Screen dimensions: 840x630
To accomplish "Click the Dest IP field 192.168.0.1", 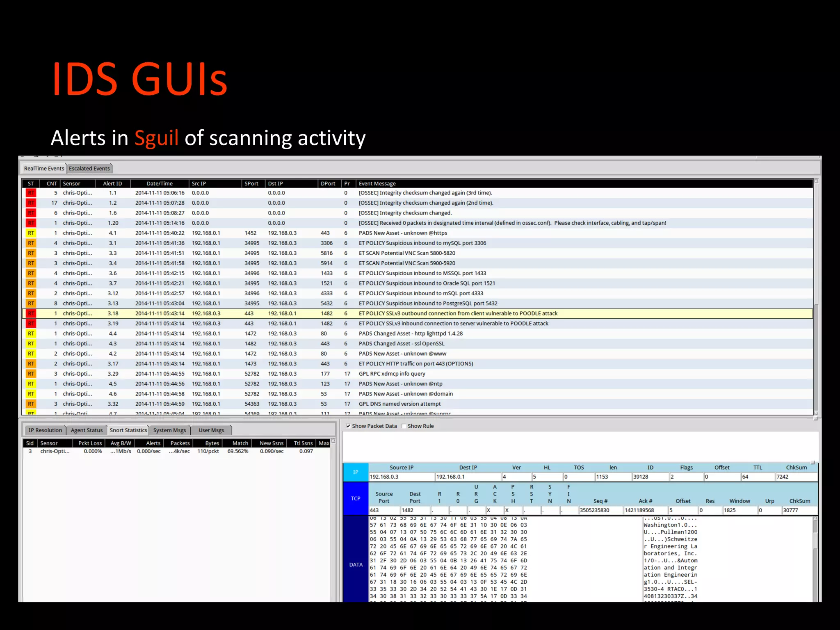I will pos(468,477).
